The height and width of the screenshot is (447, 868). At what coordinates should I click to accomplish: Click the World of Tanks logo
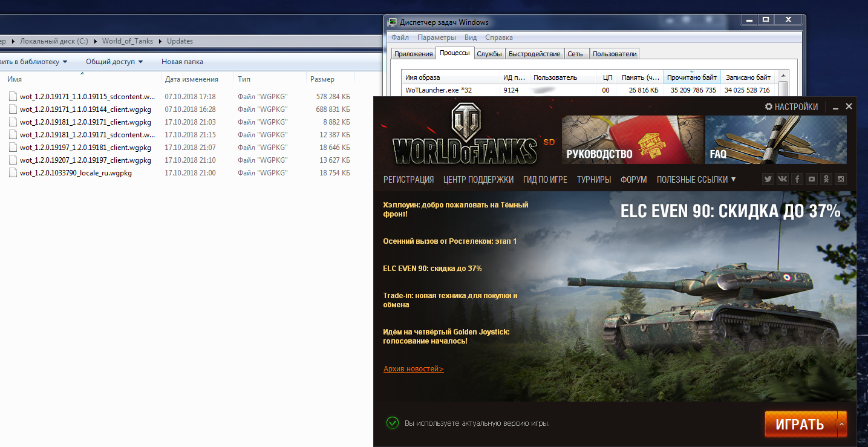[x=465, y=137]
